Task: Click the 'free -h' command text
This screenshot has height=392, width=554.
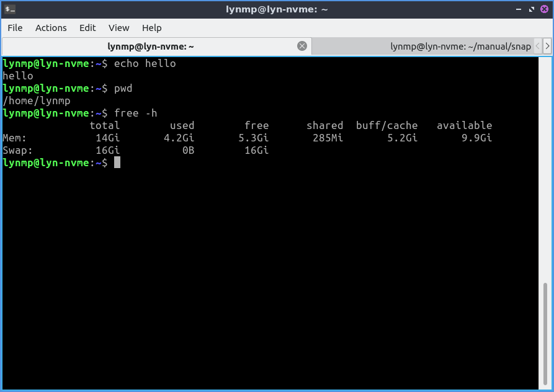Action: (135, 113)
